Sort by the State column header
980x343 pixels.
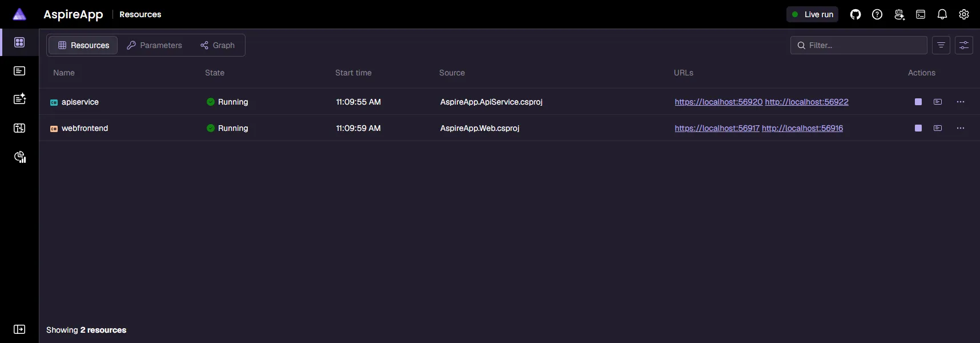pyautogui.click(x=215, y=73)
